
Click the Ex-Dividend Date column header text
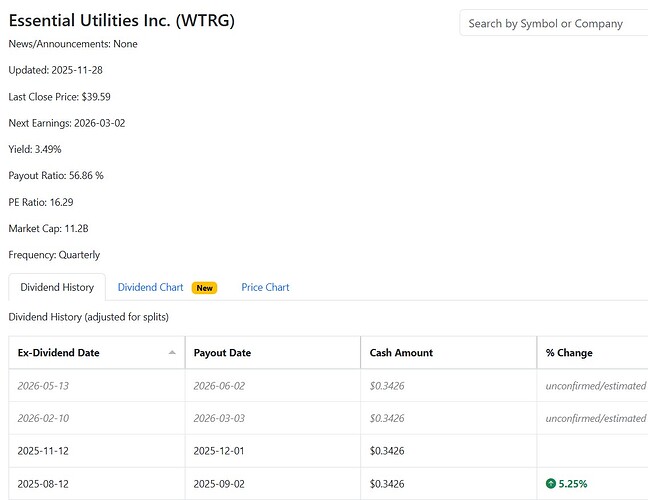point(59,353)
